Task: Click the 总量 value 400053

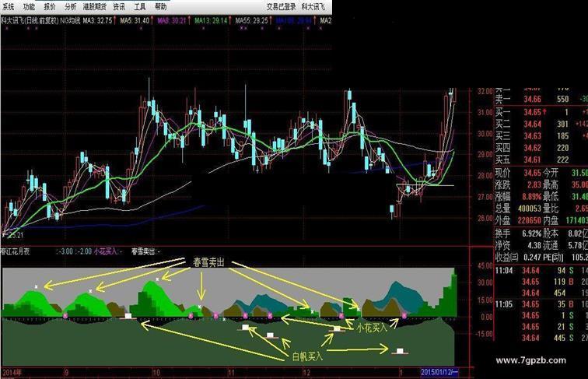Action: [530, 209]
